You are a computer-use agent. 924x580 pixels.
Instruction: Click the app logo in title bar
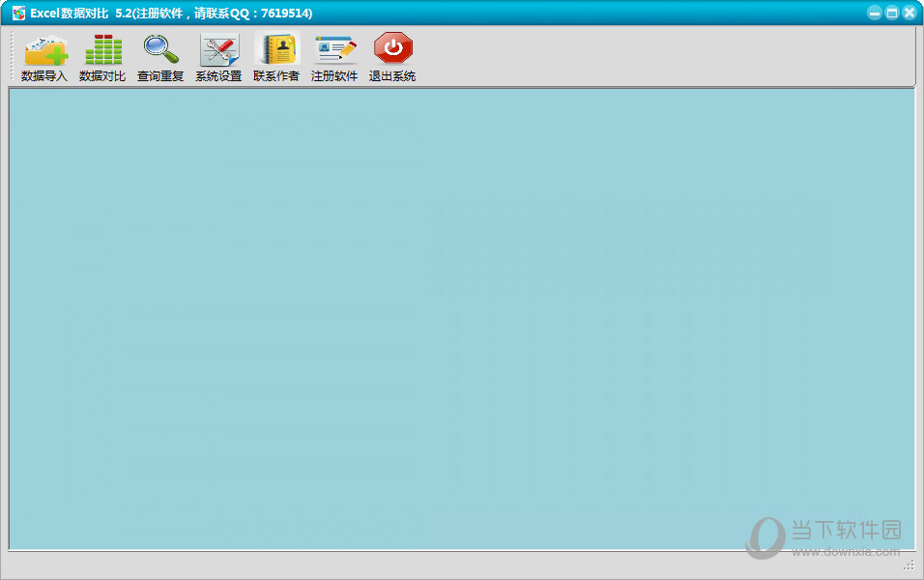coord(19,13)
